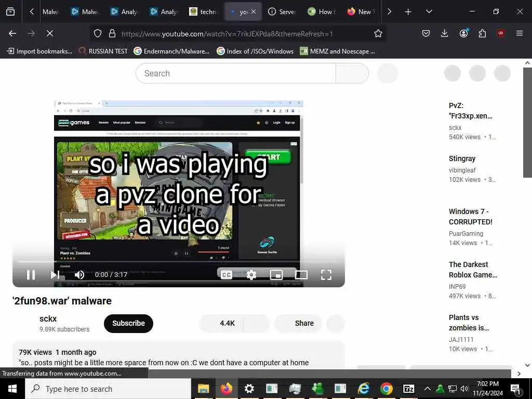Open 'Stingray' suggested video

pyautogui.click(x=462, y=158)
